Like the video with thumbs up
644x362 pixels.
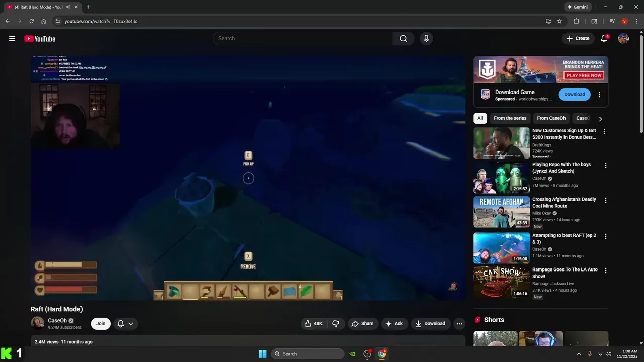point(313,324)
